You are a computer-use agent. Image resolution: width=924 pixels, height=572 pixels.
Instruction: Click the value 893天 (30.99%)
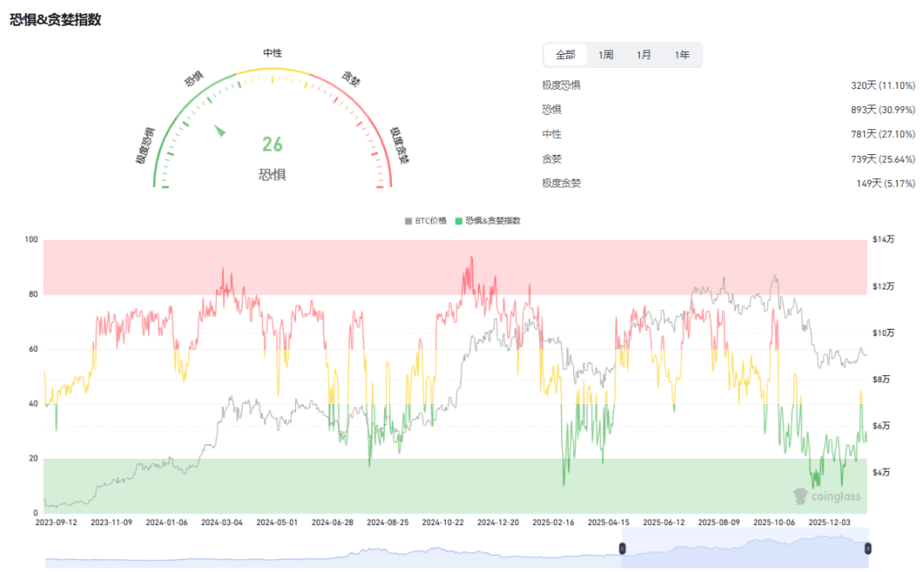coord(883,110)
